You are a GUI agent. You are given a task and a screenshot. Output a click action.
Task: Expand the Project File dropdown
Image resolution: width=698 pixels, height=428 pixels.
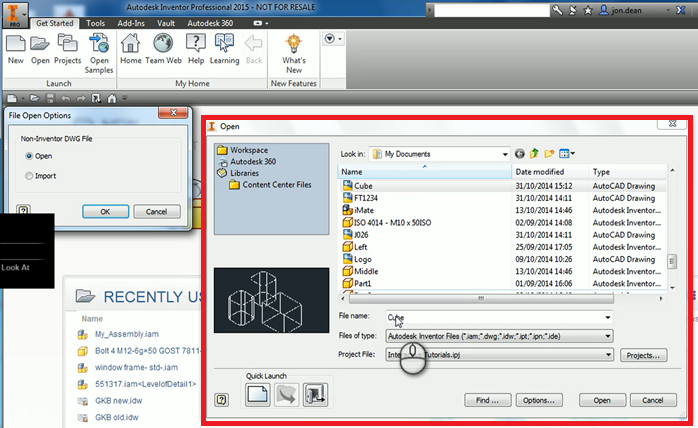click(608, 355)
